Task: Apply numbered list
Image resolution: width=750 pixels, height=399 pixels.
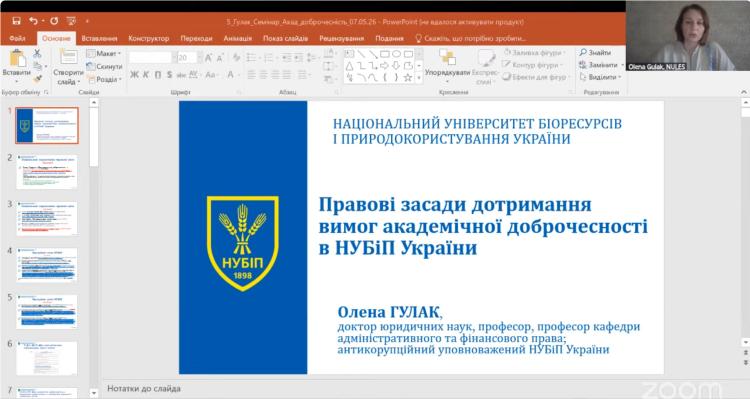Action: click(269, 58)
